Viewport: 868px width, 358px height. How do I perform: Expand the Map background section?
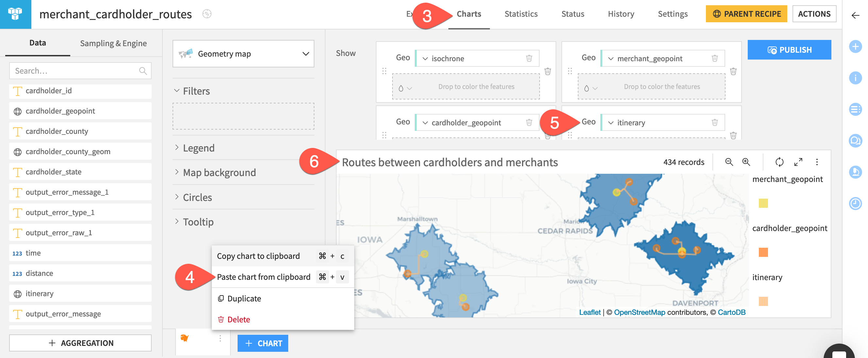[219, 172]
